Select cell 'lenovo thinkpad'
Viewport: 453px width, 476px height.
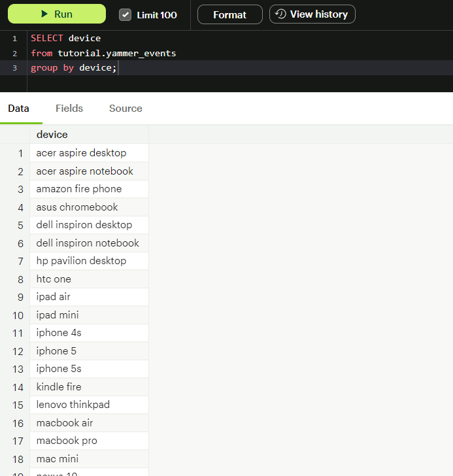[x=89, y=405]
